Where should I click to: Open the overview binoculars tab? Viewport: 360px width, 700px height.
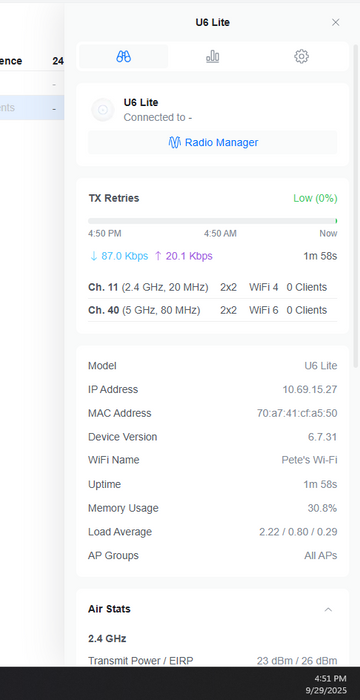[x=124, y=57]
